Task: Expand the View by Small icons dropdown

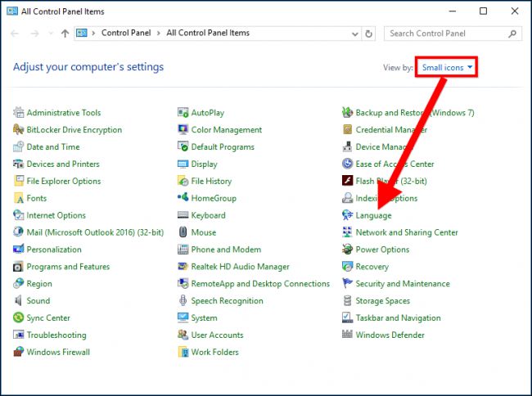Action: click(447, 67)
